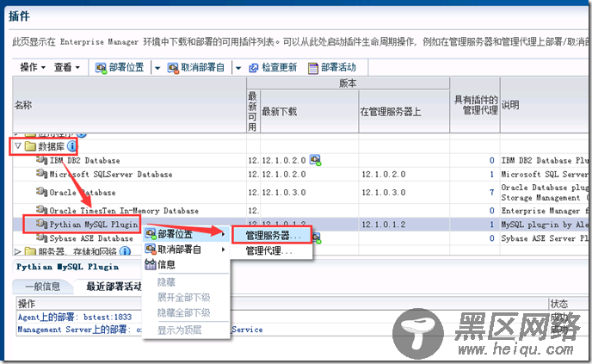Click agent count 0 for Sybase ASE
The height and width of the screenshot is (364, 592).
(x=491, y=238)
